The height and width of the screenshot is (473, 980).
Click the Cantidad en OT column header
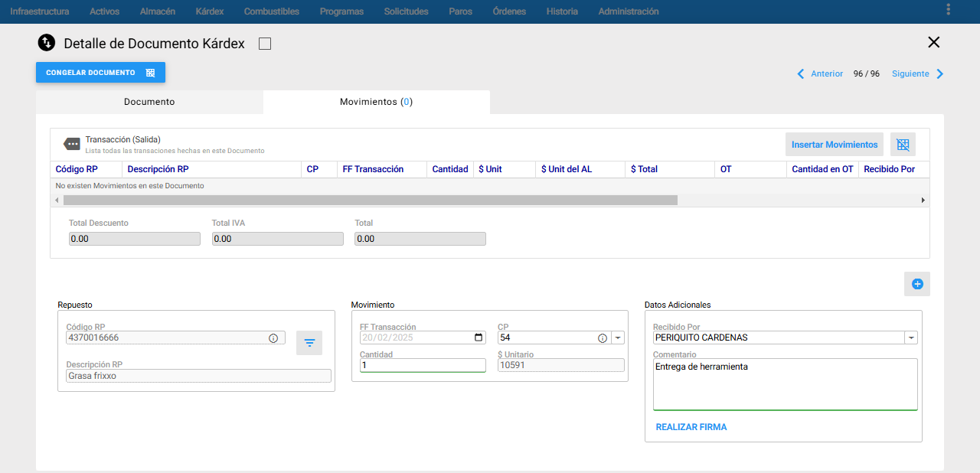[822, 169]
